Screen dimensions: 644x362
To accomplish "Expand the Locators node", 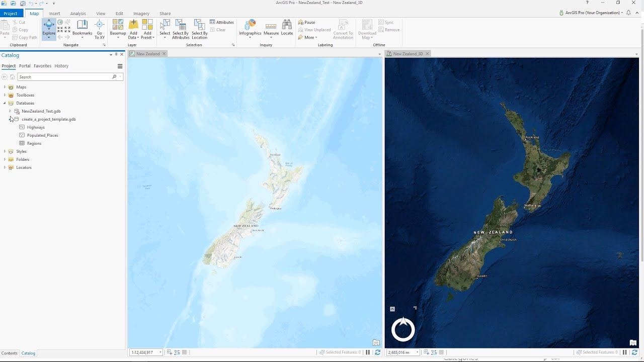I will [5, 167].
